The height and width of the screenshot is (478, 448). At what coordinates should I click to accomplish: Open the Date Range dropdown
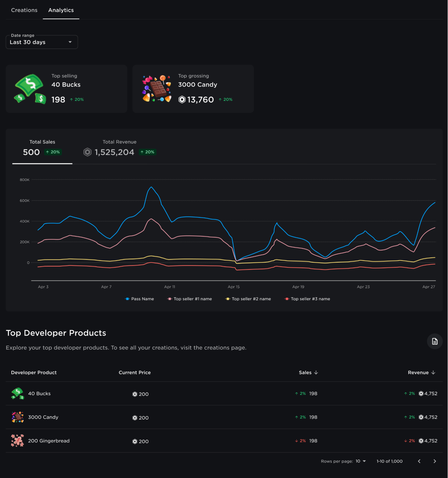41,42
